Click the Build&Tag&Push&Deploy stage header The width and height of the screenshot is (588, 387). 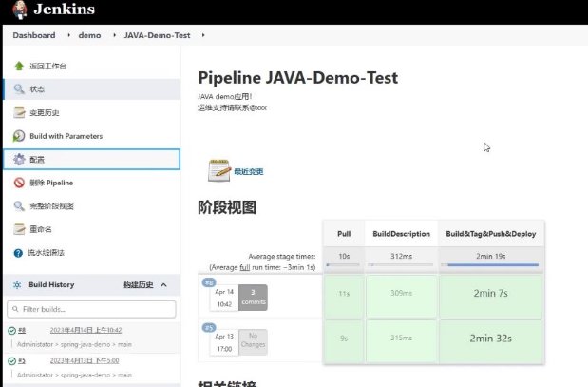pyautogui.click(x=491, y=234)
